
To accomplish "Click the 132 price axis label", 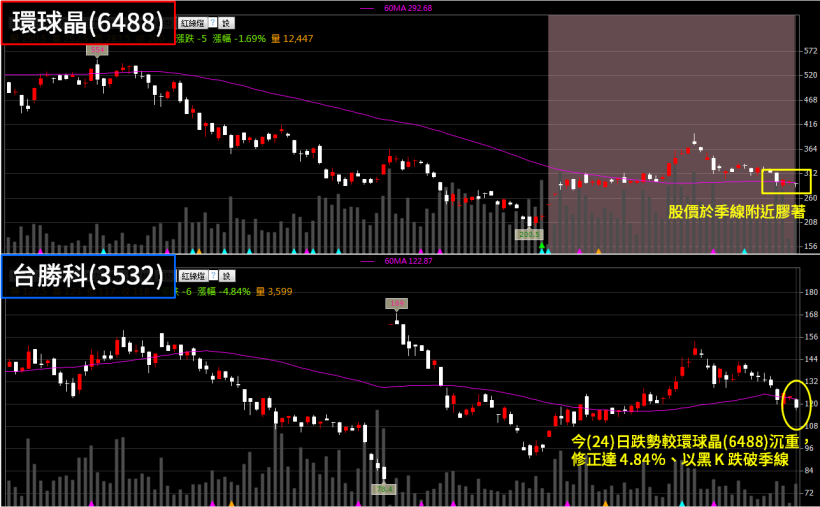I will [812, 381].
